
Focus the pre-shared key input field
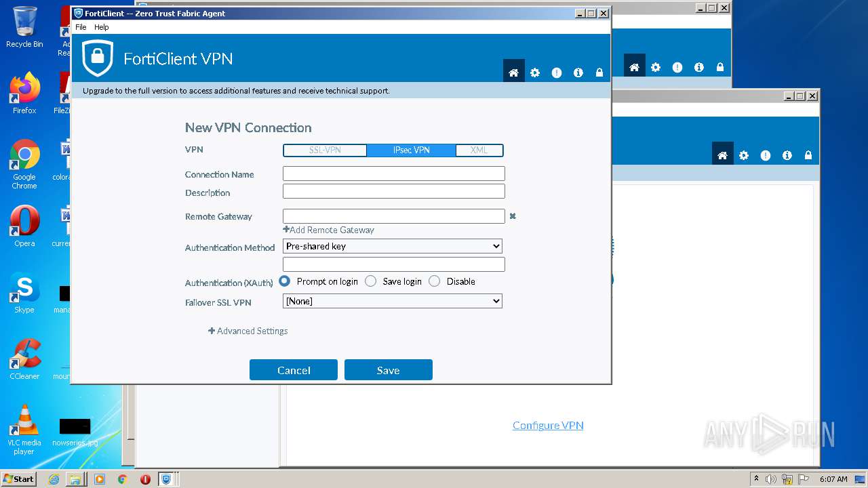pos(394,264)
